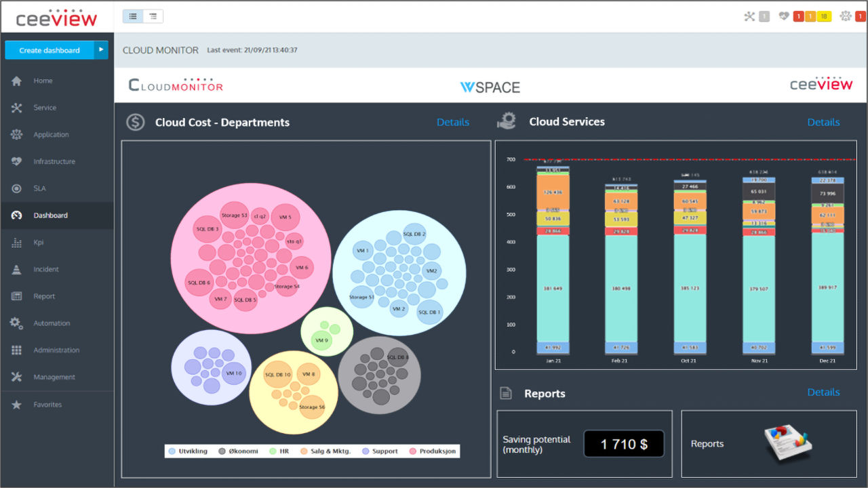Screen dimensions: 868x488
Task: Click the service status icon in top bar
Action: [749, 16]
